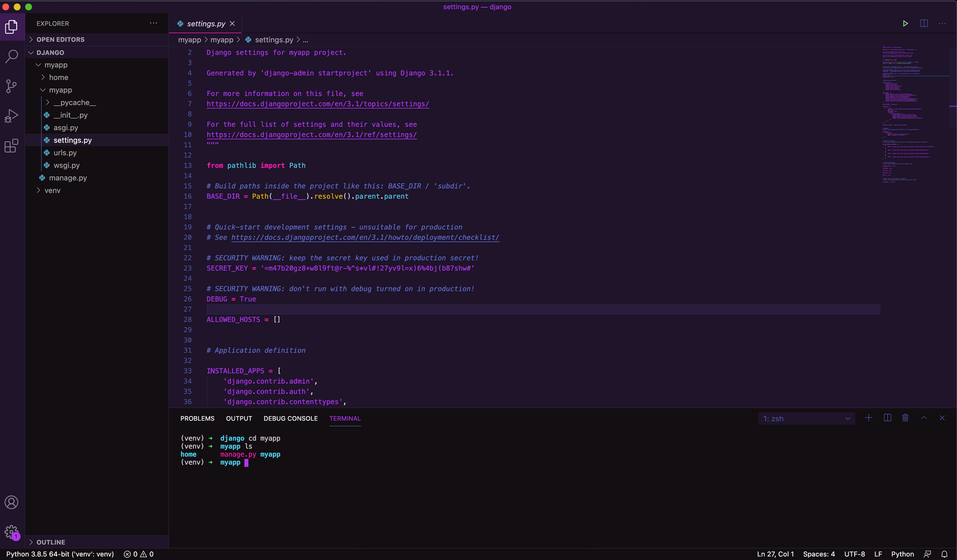Open the Accounts menu icon
The width and height of the screenshot is (957, 560).
11,503
